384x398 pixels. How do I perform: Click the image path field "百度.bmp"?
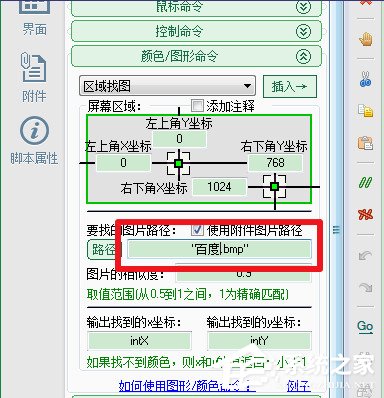(220, 249)
